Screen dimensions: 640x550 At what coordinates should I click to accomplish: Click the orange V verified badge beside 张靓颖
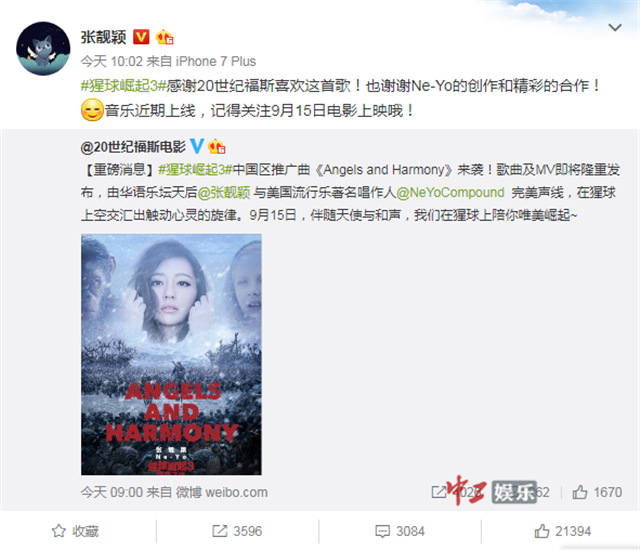[x=141, y=37]
